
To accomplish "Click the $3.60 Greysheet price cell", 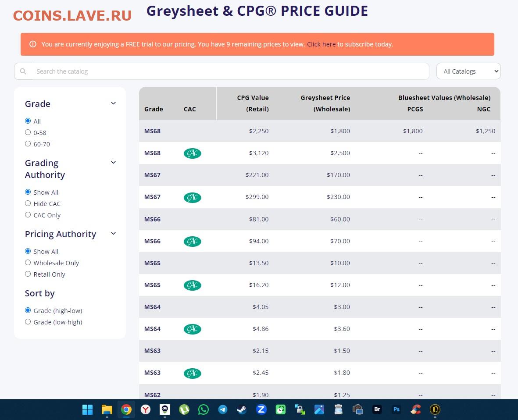I will 342,329.
